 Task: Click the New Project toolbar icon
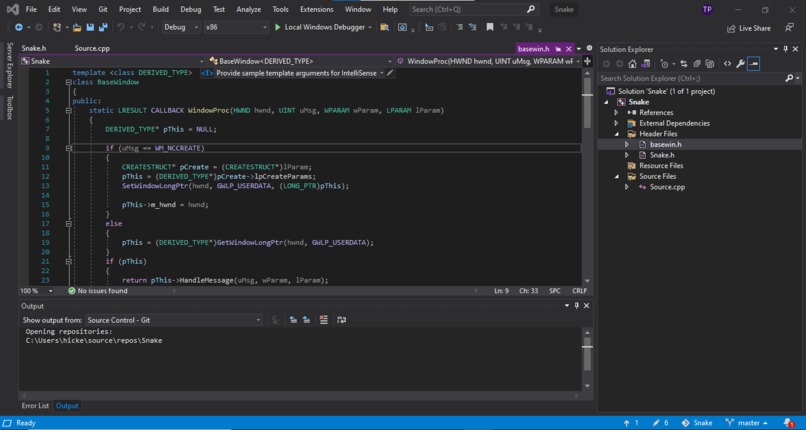point(57,27)
